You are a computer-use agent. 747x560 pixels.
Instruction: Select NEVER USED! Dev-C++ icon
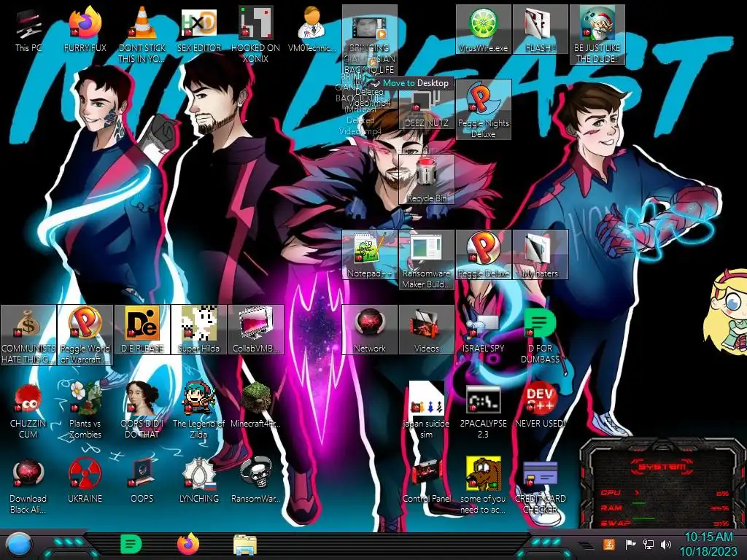coord(540,405)
